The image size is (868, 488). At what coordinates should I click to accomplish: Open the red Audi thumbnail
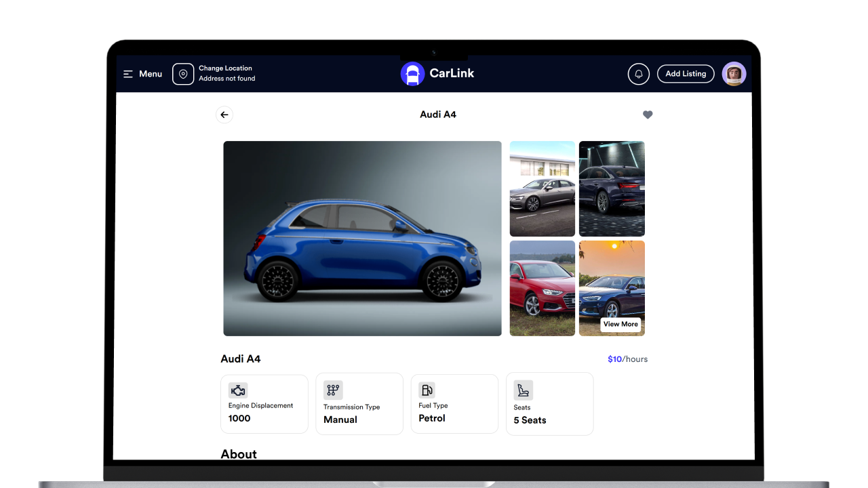coord(542,288)
